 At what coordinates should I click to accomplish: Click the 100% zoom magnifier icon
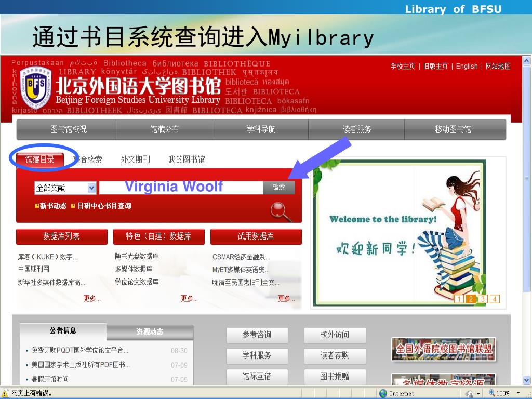[x=491, y=393]
